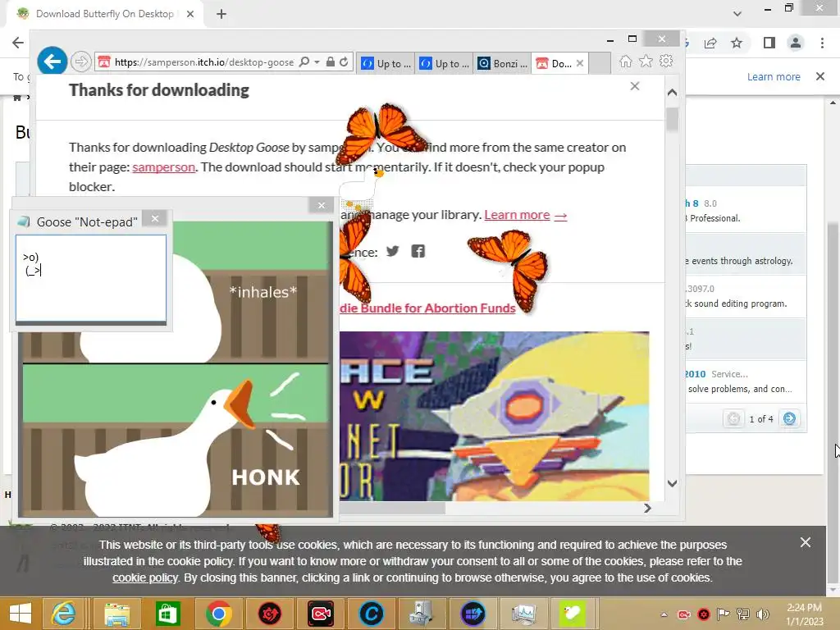Open the address bar autocomplete dropdown arrow
The image size is (840, 630).
coord(317,62)
